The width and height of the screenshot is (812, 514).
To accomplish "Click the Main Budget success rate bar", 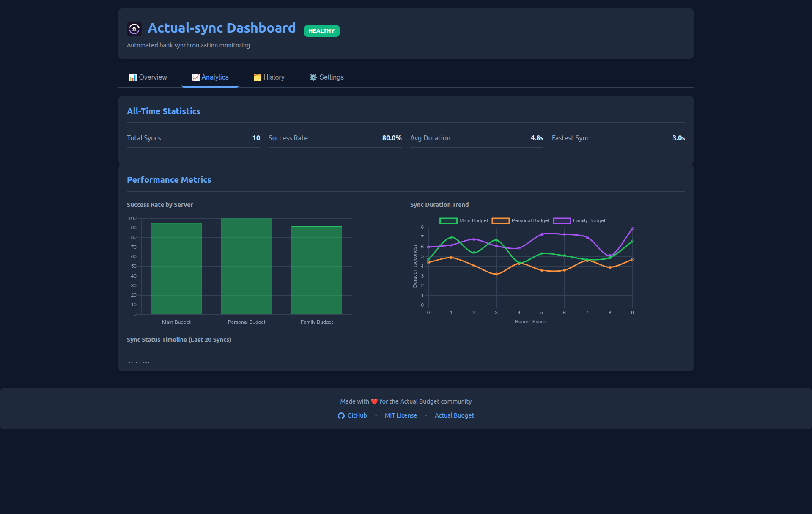I will [x=176, y=269].
